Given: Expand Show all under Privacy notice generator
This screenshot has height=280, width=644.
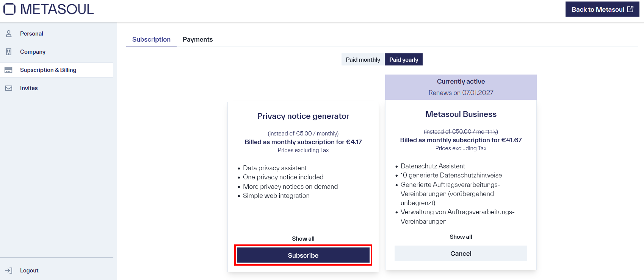Looking at the screenshot, I should (x=303, y=238).
